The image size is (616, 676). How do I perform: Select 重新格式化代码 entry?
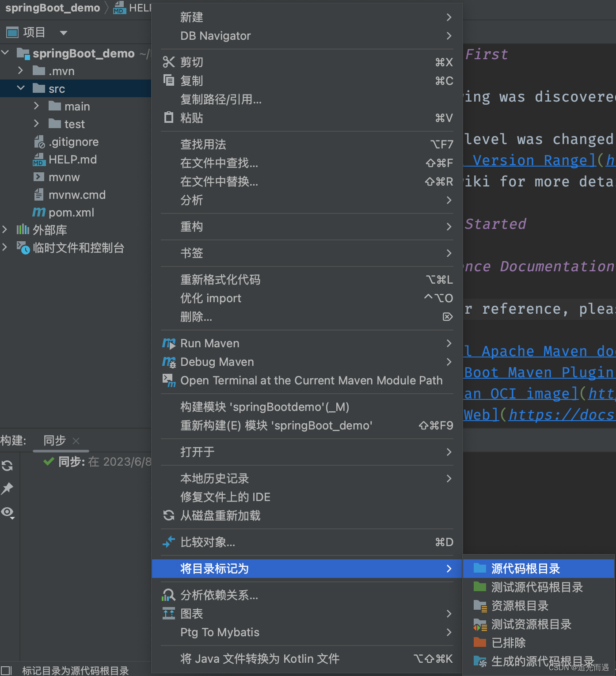pyautogui.click(x=307, y=280)
